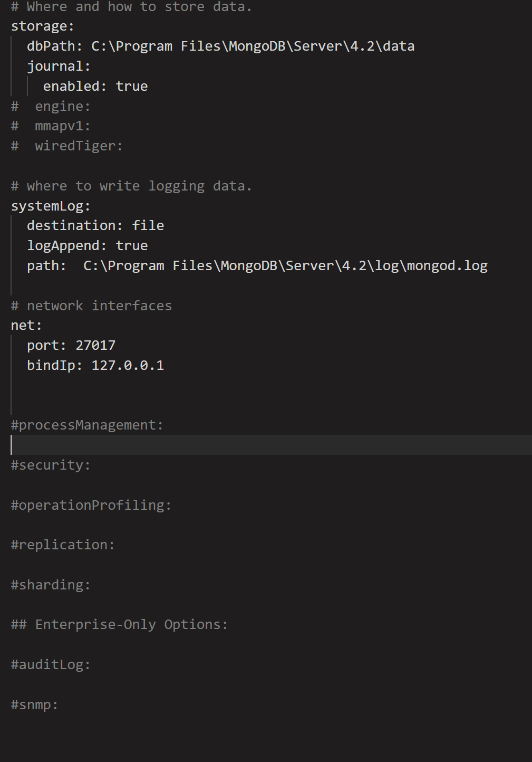The image size is (532, 762).
Task: Click the dbPath value ending in data
Action: tap(253, 46)
